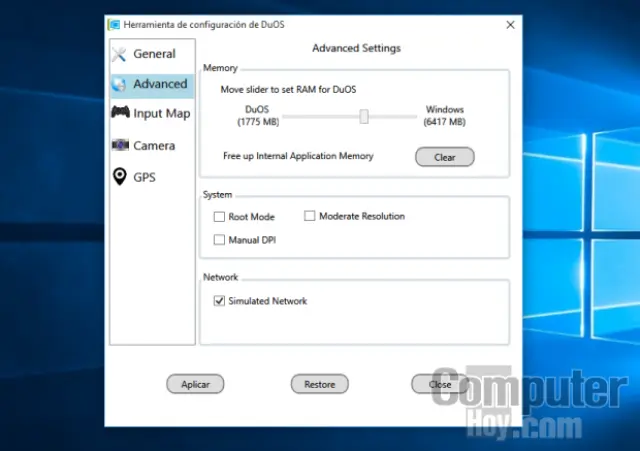Click slider track near the Windows label
The image size is (640, 451).
405,116
